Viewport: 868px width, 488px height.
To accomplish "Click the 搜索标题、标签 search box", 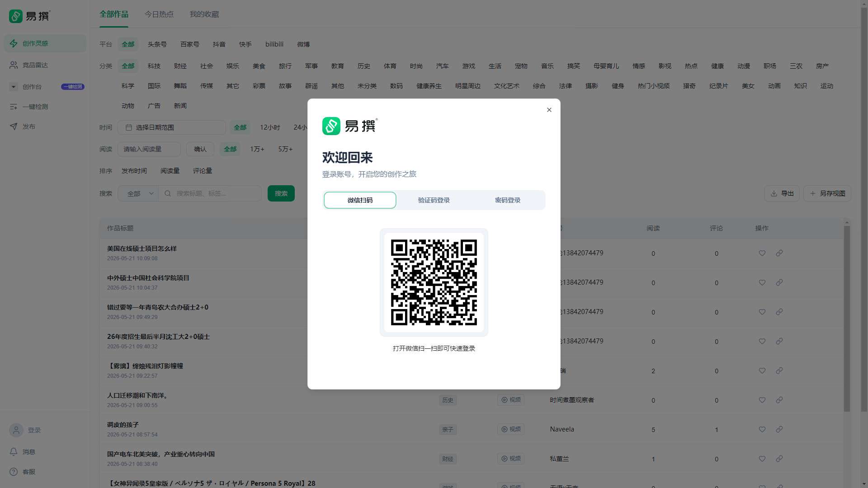I will (x=210, y=193).
